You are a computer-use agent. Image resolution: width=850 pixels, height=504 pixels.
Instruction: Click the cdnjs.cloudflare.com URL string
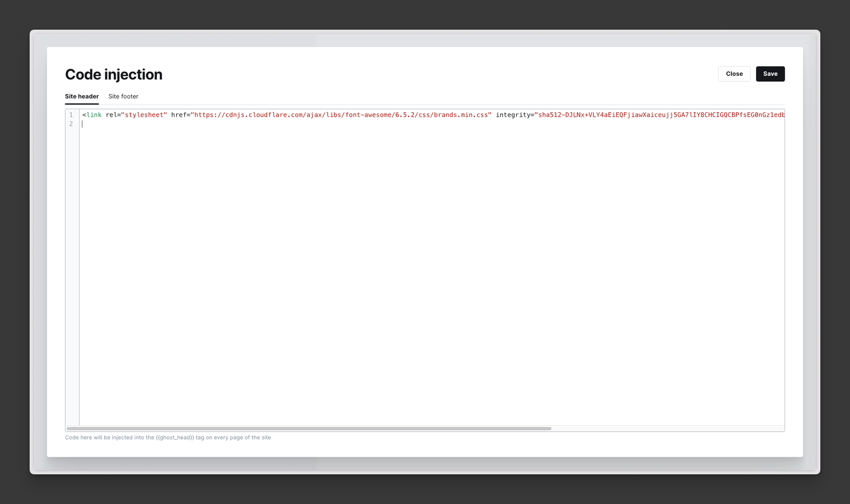coord(340,115)
